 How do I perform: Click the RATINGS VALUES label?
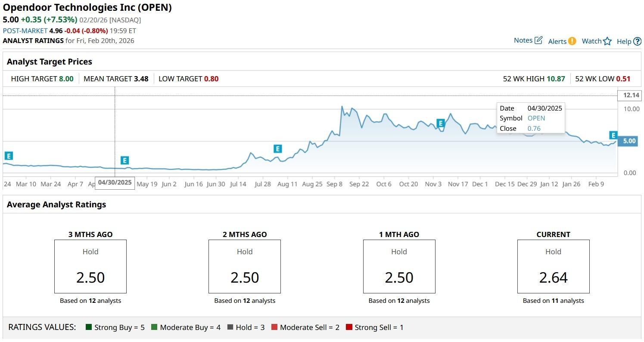pos(42,327)
